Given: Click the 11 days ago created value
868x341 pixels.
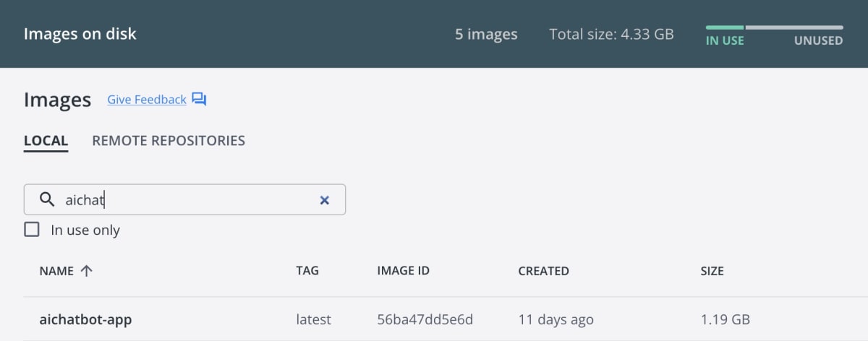Looking at the screenshot, I should tap(556, 319).
